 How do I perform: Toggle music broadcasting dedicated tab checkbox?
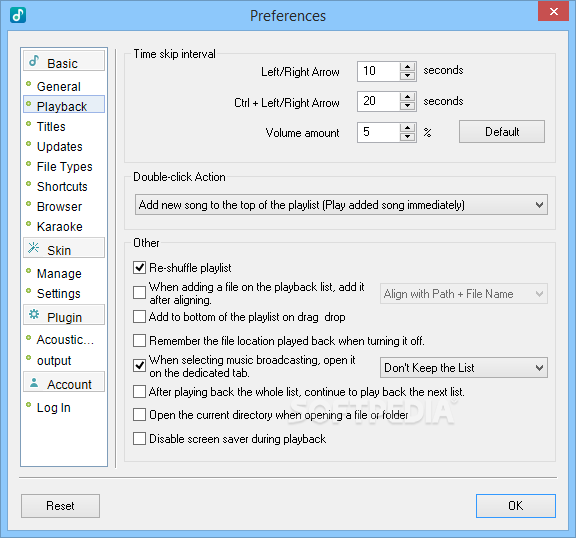coord(140,366)
